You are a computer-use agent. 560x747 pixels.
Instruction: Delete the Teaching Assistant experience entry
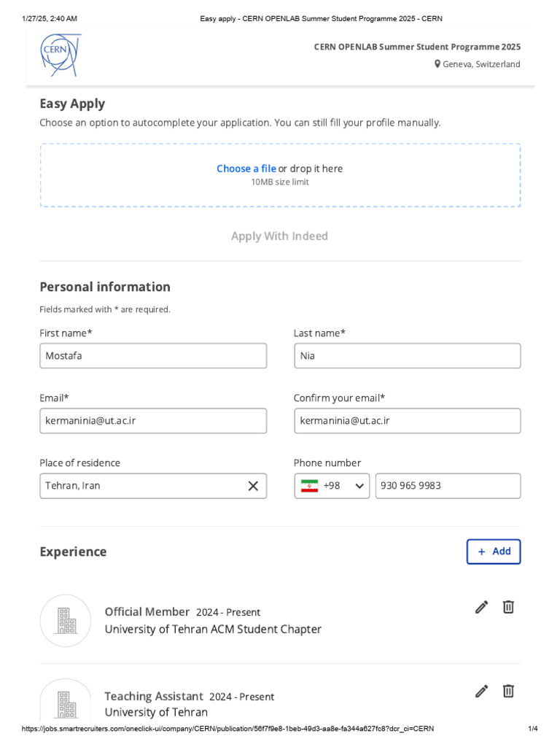[508, 692]
